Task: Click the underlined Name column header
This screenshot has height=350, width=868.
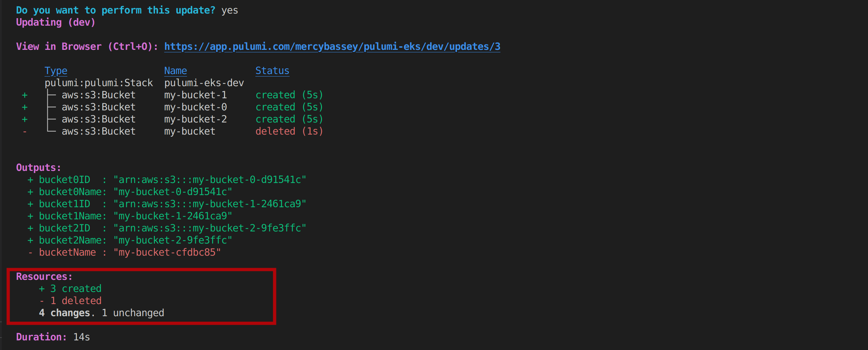Action: pos(175,71)
